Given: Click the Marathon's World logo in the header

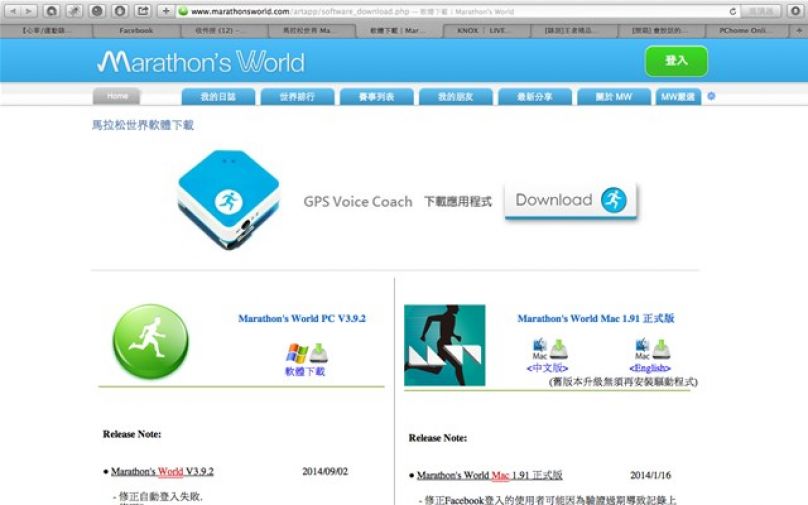Looking at the screenshot, I should (x=200, y=61).
